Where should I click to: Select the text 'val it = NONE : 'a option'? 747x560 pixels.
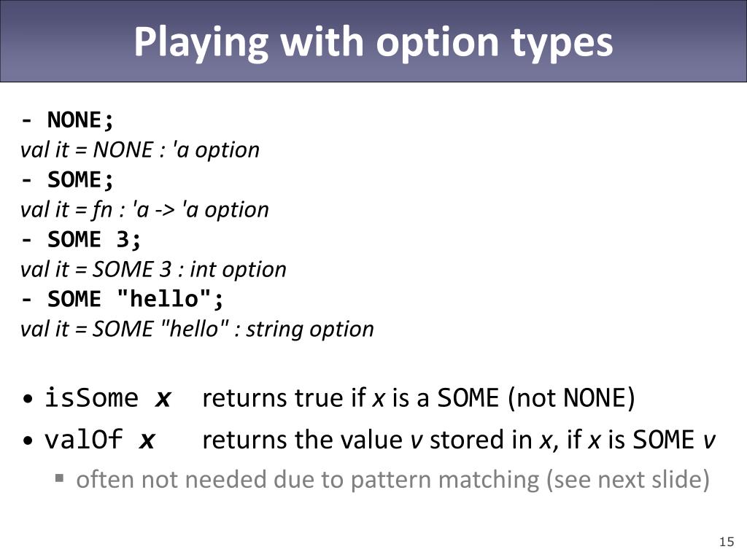[140, 150]
